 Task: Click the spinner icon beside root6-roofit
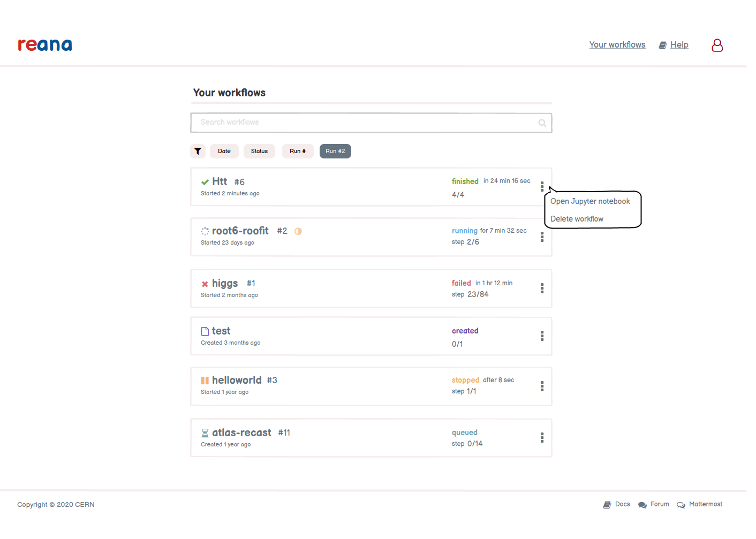(204, 231)
